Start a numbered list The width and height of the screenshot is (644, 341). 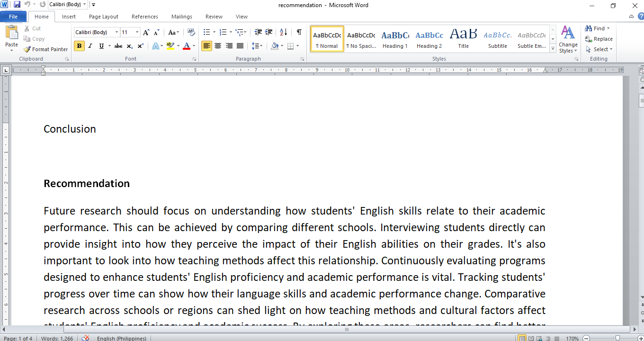tap(224, 32)
